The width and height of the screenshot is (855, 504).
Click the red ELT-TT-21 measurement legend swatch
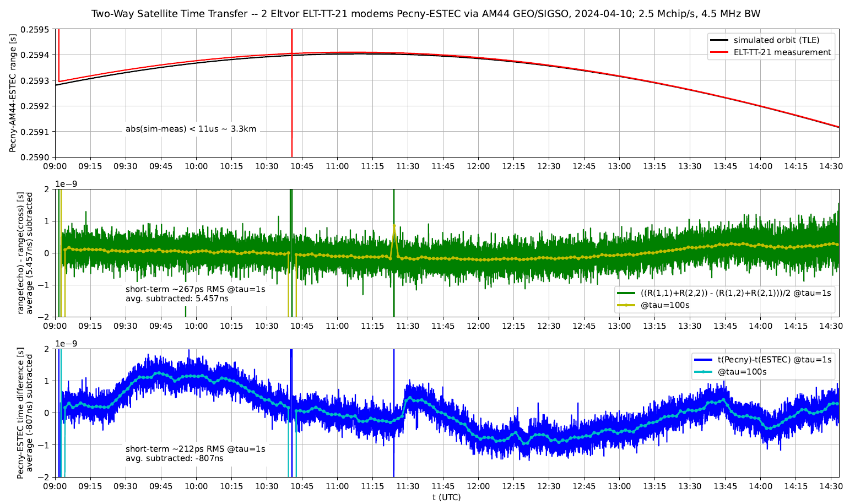[719, 52]
